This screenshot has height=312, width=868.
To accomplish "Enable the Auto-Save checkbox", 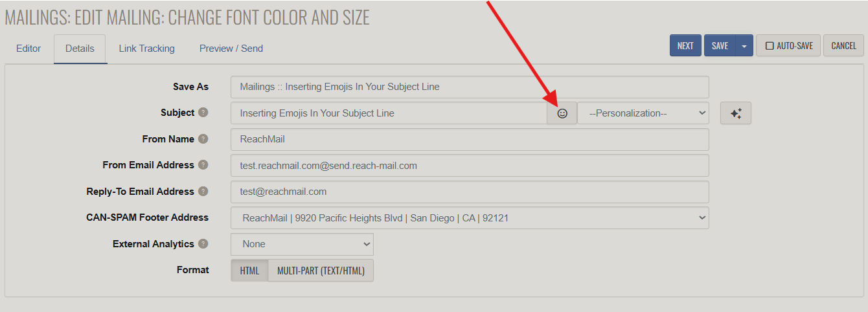I will pos(770,46).
